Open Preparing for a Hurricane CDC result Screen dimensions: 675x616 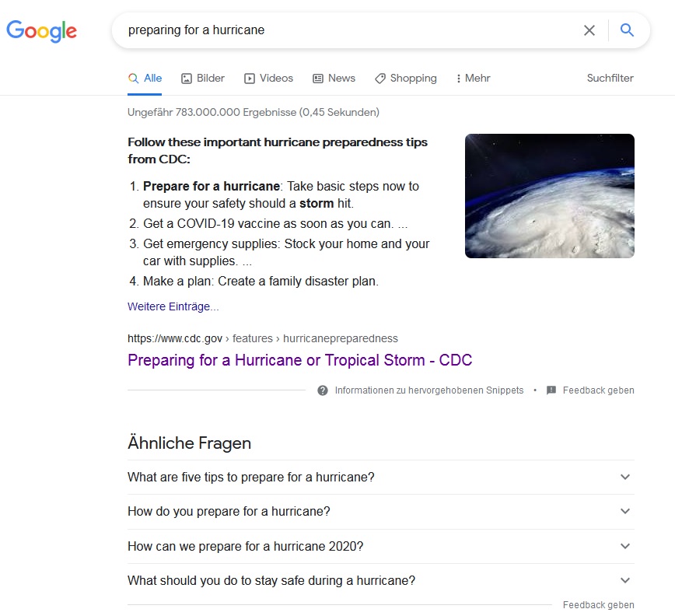(x=299, y=360)
